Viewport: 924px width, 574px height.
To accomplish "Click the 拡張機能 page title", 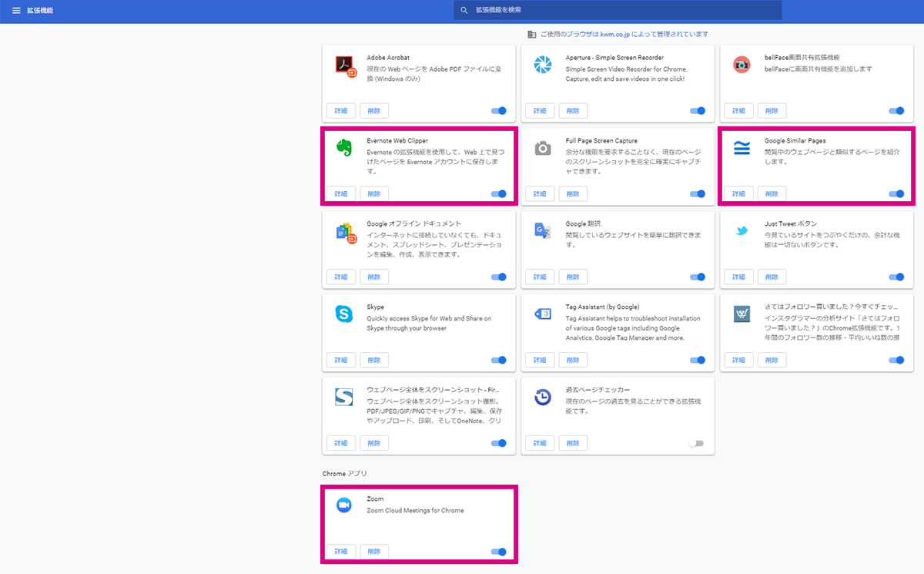I will tap(39, 10).
